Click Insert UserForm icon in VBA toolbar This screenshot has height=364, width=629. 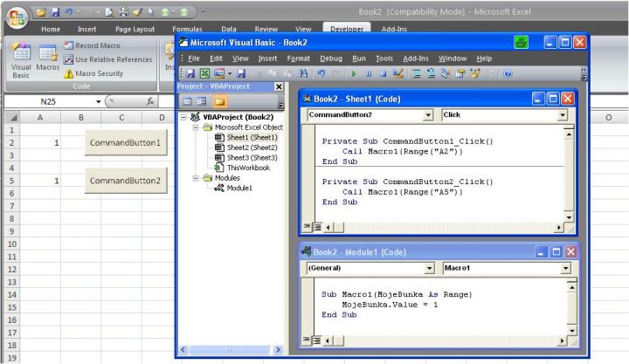pos(219,73)
